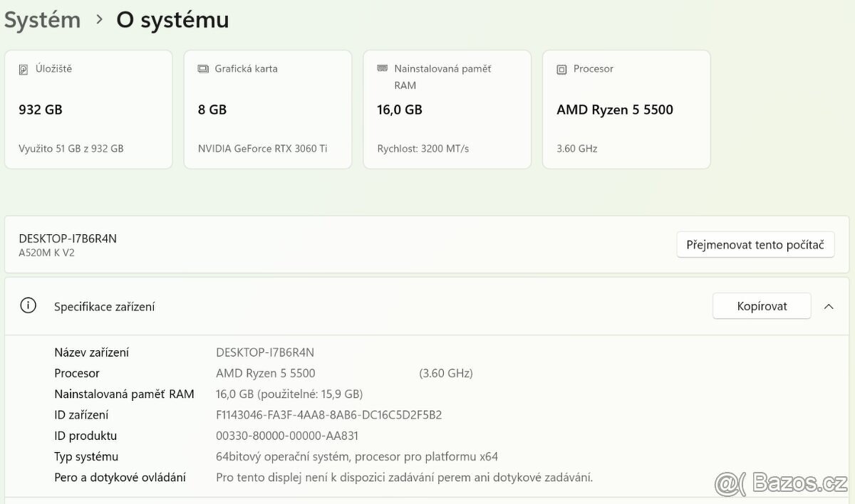
Task: Click the O systému breadcrumb heading
Action: [172, 19]
